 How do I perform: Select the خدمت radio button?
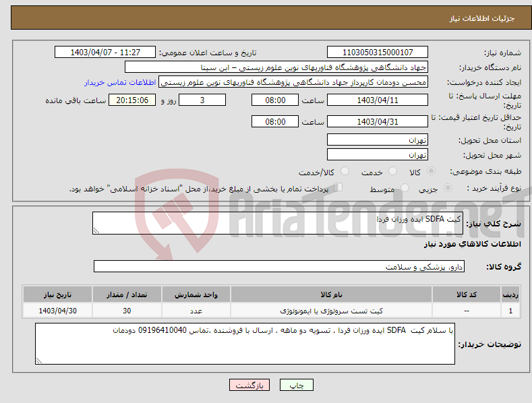392,171
